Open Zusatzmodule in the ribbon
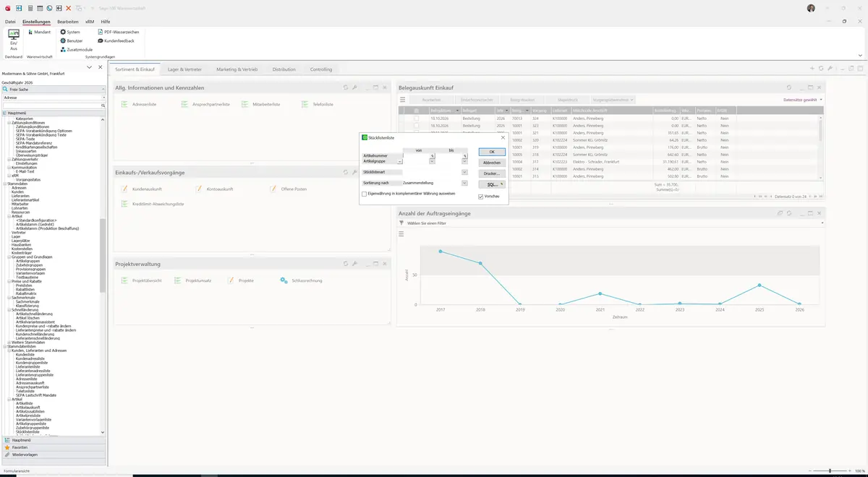868x477 pixels. pyautogui.click(x=77, y=49)
